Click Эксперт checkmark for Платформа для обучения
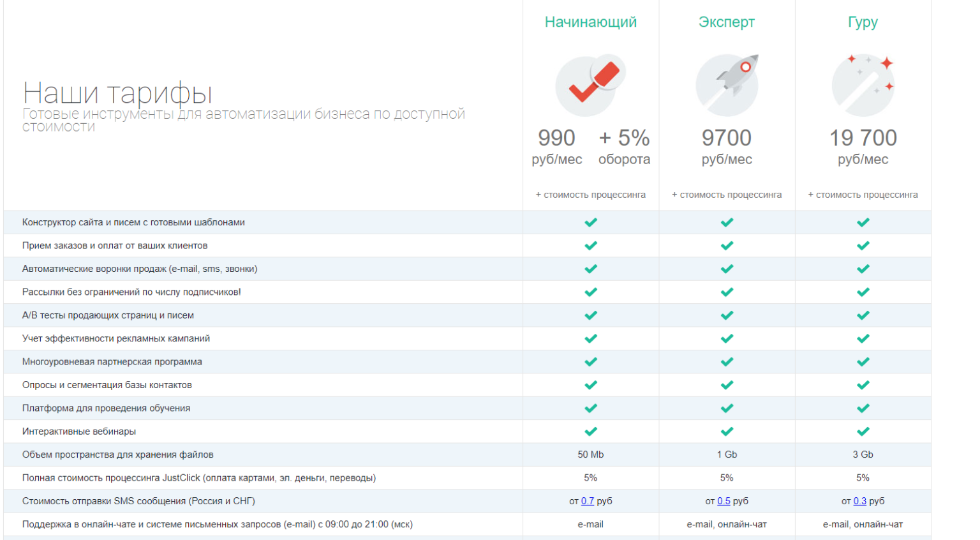The image size is (980, 540). [x=727, y=409]
